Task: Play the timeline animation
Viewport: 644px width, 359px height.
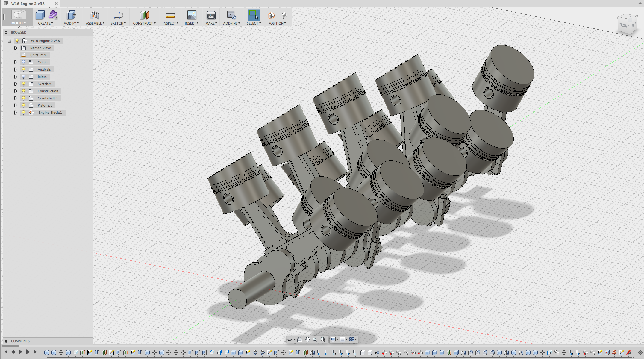Action: click(28, 352)
